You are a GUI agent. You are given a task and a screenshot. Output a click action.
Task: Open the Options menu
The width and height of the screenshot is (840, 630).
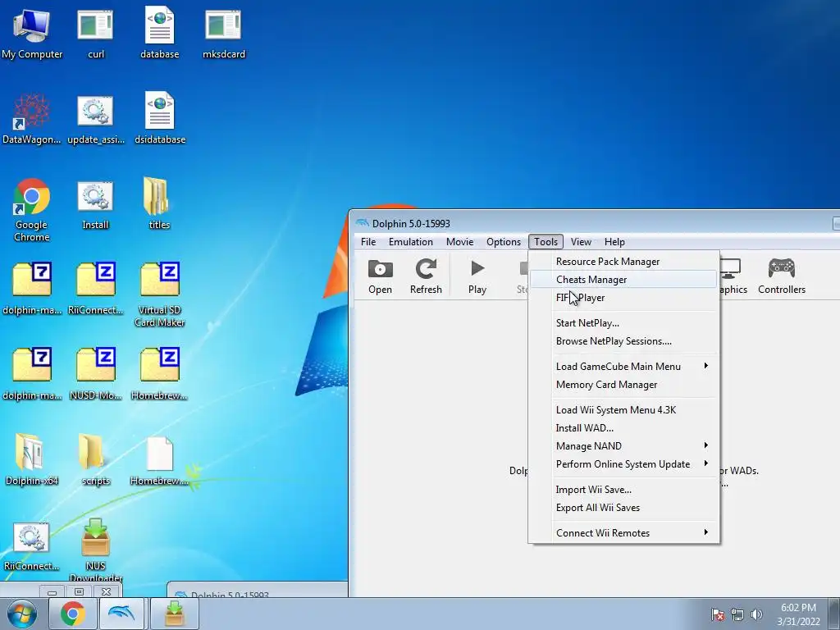pyautogui.click(x=504, y=242)
